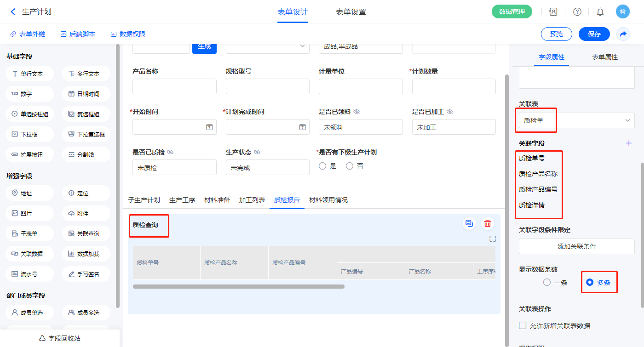644x347 pixels.
Task: Enable 允许新增关联表数据 checkbox
Action: [x=523, y=325]
